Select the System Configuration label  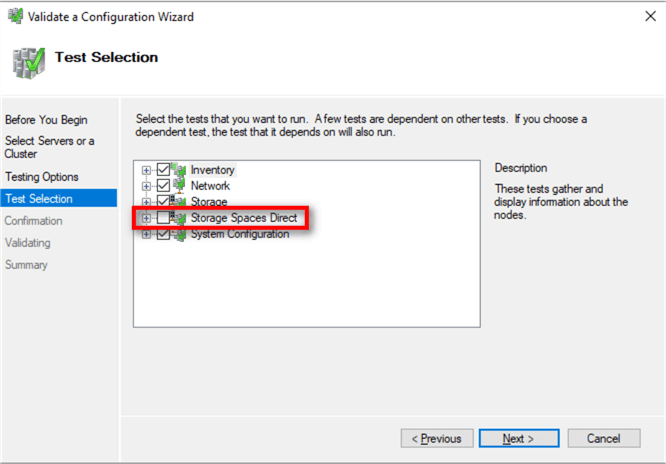point(240,234)
